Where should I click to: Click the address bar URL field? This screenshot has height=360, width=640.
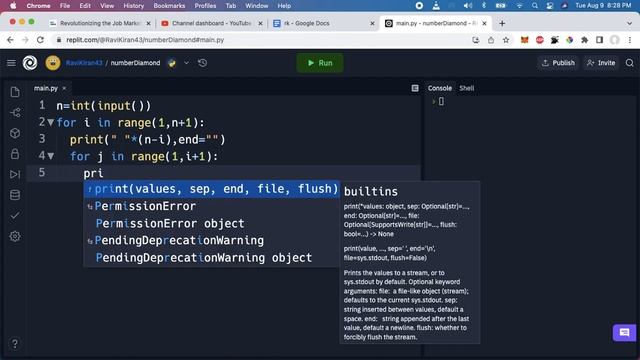[x=261, y=40]
